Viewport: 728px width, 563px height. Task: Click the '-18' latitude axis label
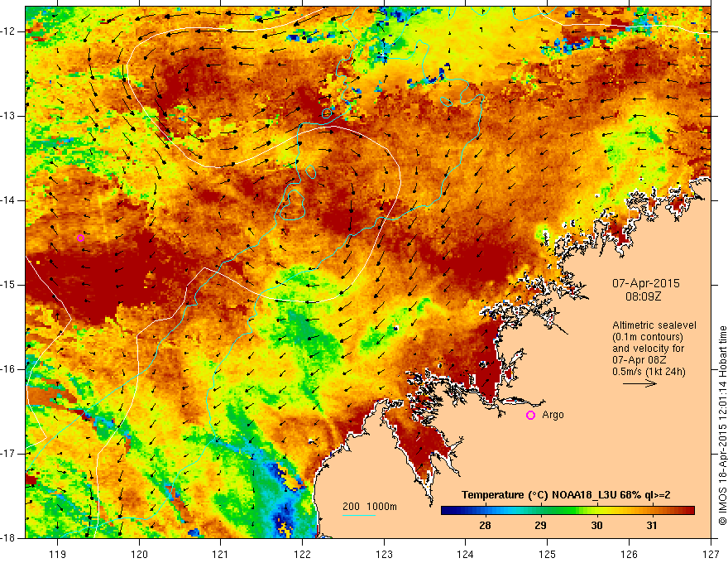9,538
